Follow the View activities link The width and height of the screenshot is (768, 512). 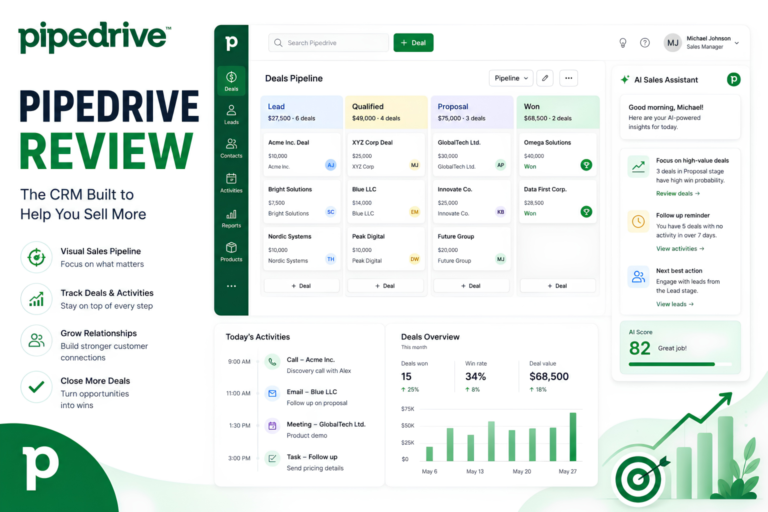click(x=680, y=249)
